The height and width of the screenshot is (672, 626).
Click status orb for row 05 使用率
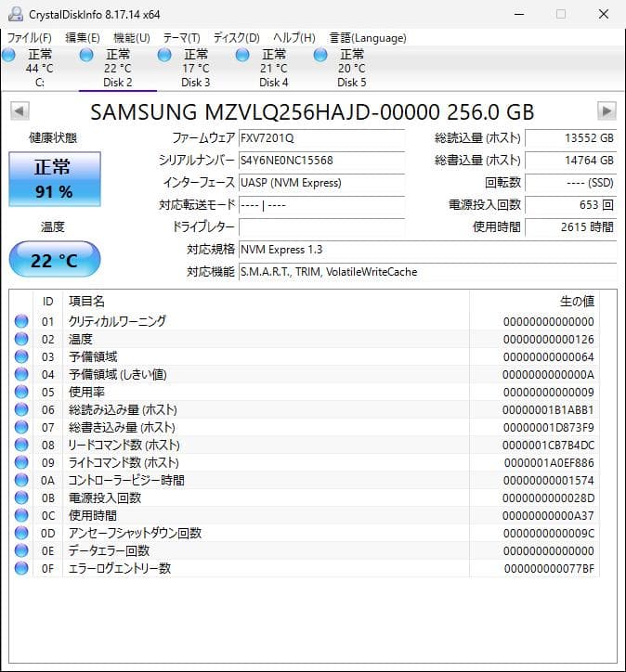[21, 392]
